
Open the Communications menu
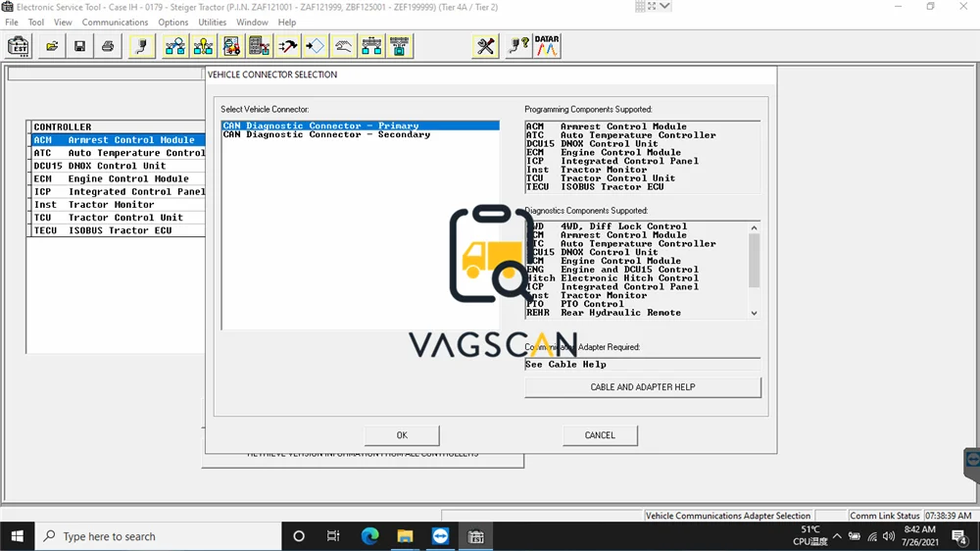pyautogui.click(x=115, y=22)
